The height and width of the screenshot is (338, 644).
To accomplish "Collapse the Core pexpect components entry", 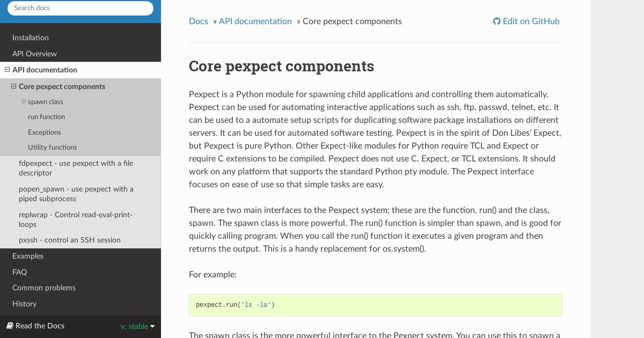I will point(14,86).
